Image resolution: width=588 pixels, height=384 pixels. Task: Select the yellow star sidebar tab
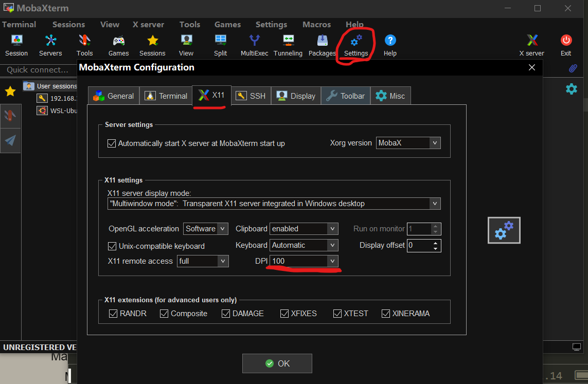tap(10, 91)
